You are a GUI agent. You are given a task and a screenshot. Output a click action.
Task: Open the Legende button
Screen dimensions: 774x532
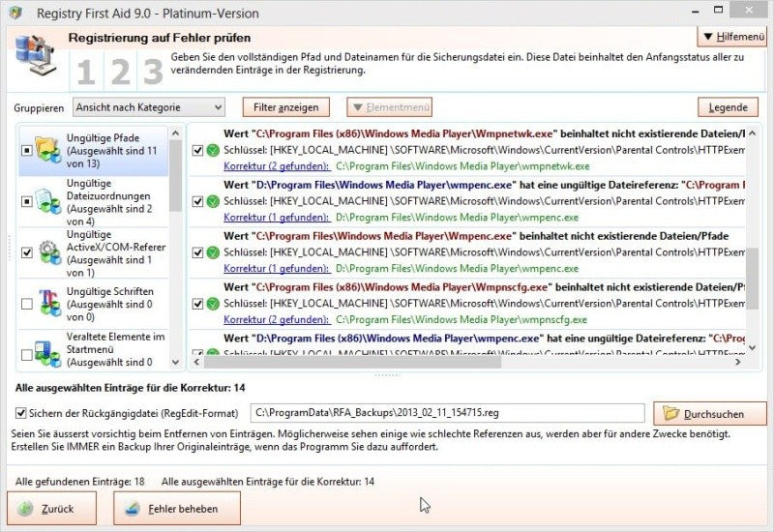(729, 107)
